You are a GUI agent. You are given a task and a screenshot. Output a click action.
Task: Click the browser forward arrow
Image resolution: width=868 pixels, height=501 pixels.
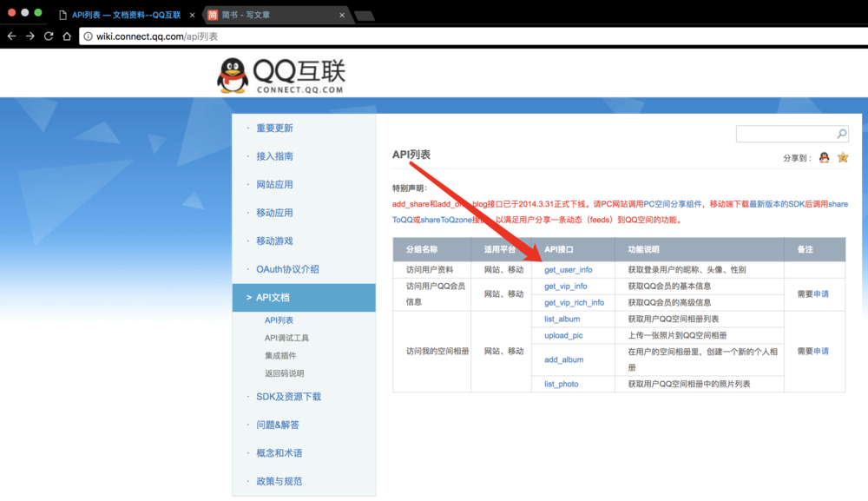[30, 36]
